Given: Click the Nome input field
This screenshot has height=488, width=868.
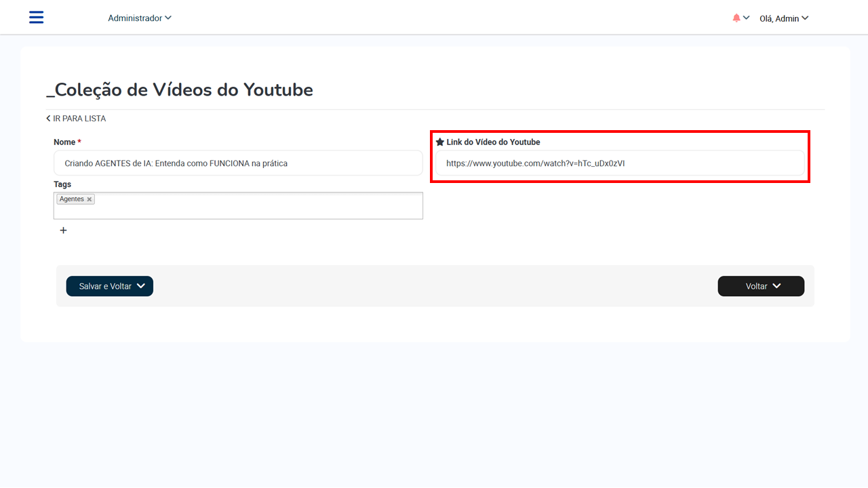Looking at the screenshot, I should tap(238, 163).
